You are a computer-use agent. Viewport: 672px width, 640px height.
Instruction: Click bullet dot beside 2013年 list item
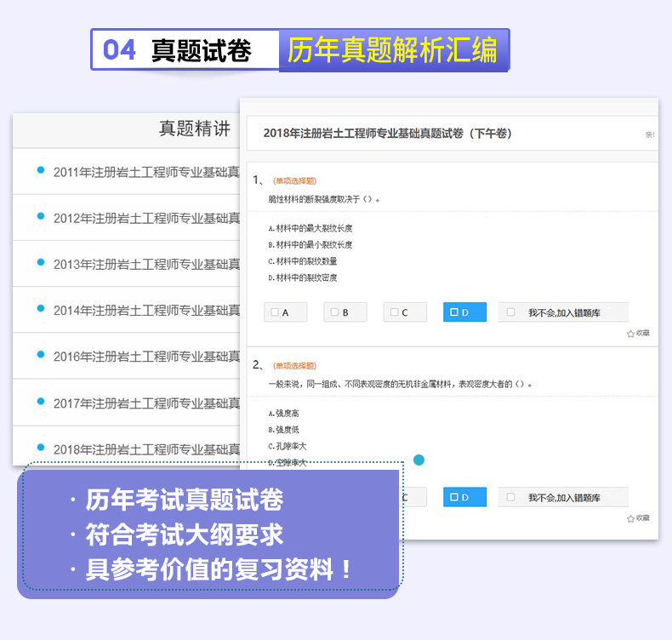coord(41,262)
